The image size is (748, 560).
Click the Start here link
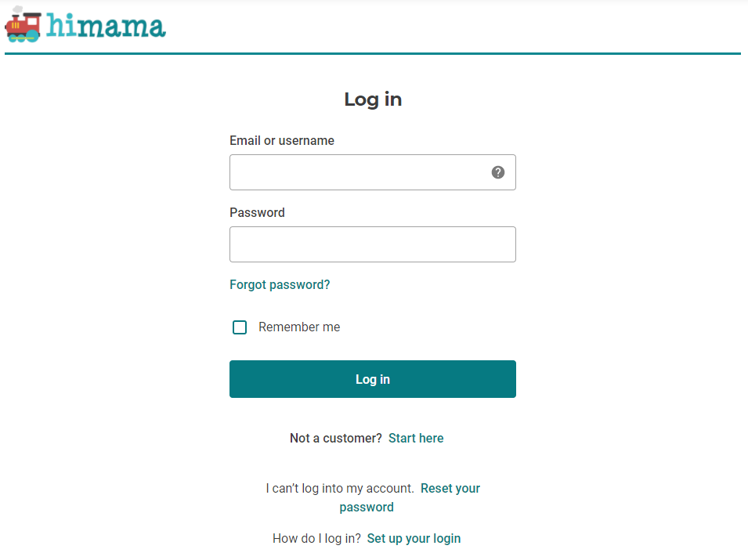pyautogui.click(x=416, y=438)
